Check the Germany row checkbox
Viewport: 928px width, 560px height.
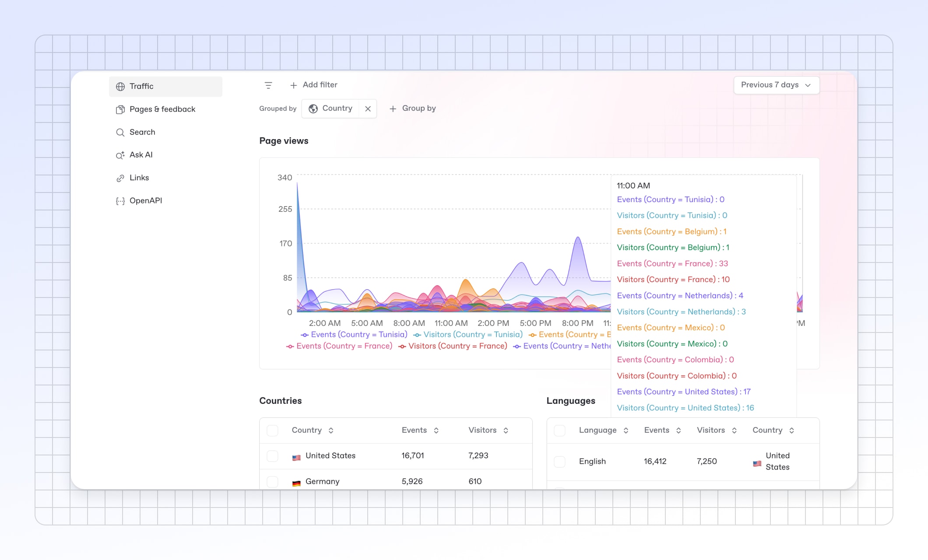pyautogui.click(x=272, y=482)
